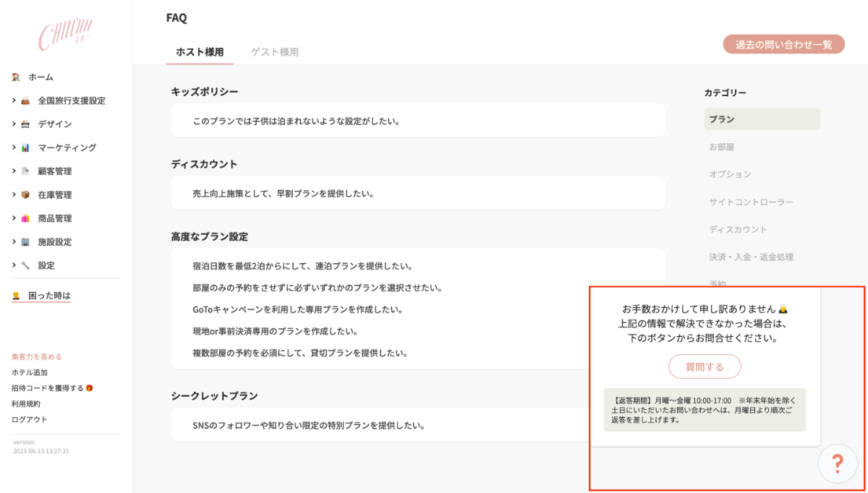Screen dimensions: 868x493
Task: Click the 在庫管理 box icon
Action: coord(25,195)
